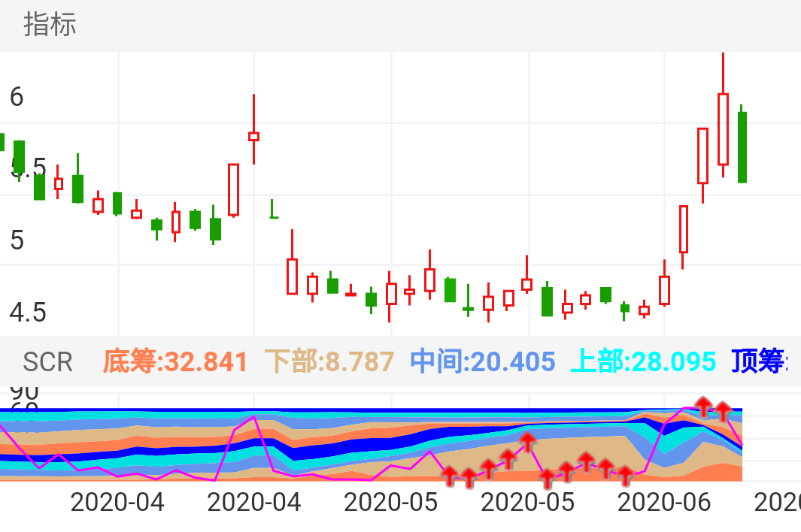The width and height of the screenshot is (801, 532).
Task: Click the first red arrow signal in the cluster
Action: pyautogui.click(x=450, y=474)
